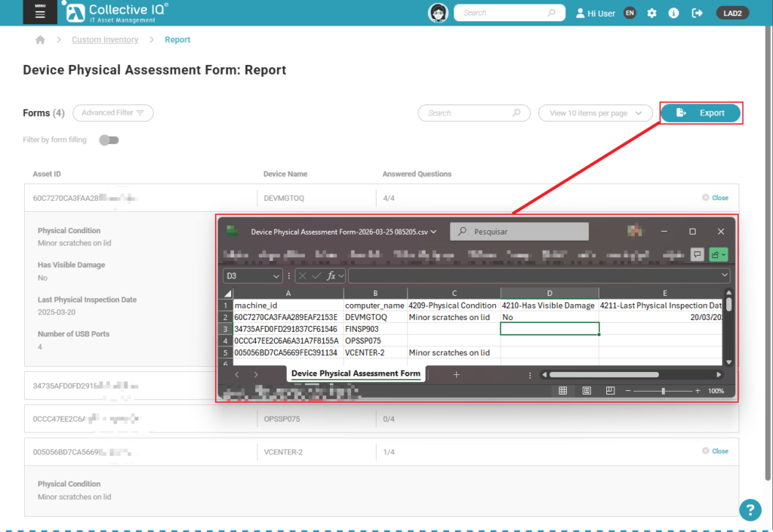773x532 pixels.
Task: Open the Advanced Filter options
Action: 112,113
